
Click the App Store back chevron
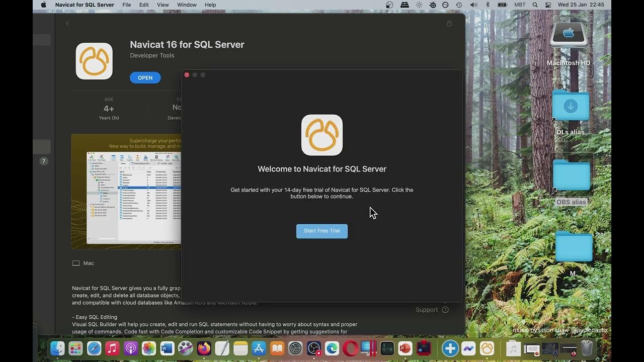coord(67,24)
